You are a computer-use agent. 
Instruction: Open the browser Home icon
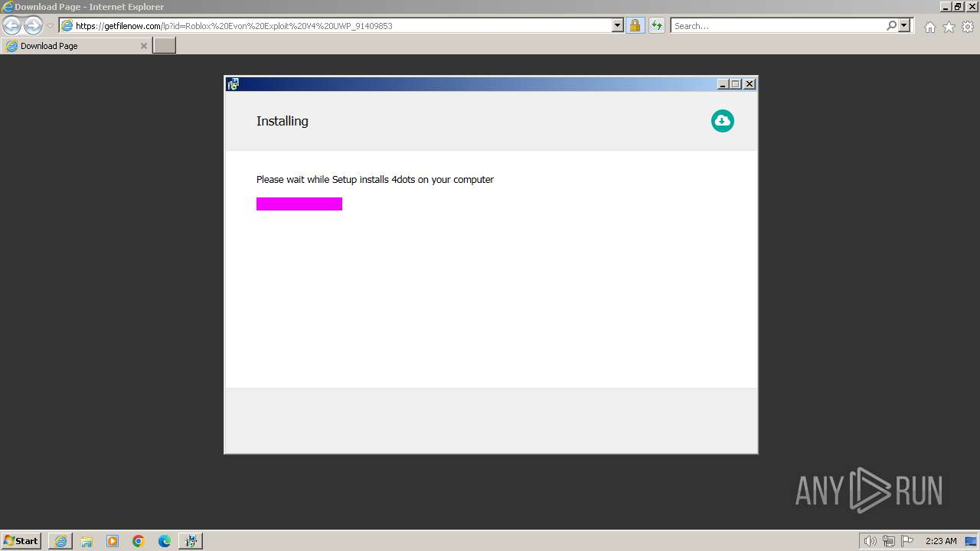(929, 27)
